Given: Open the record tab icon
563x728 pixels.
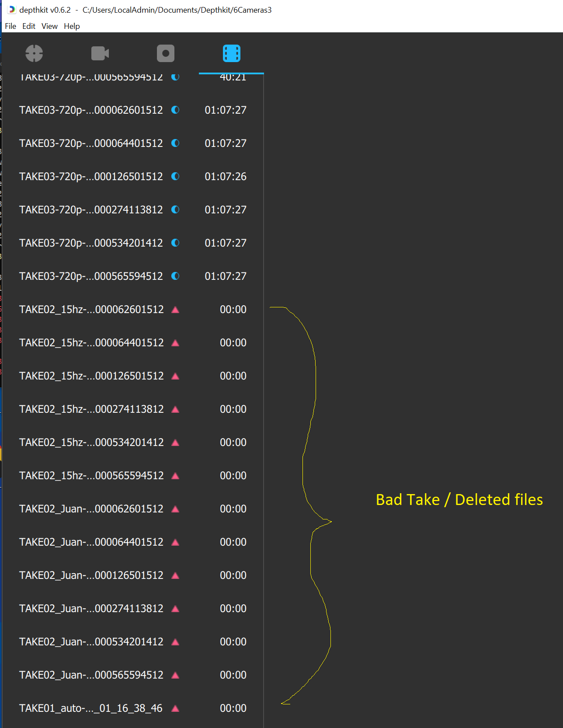Looking at the screenshot, I should coord(166,53).
